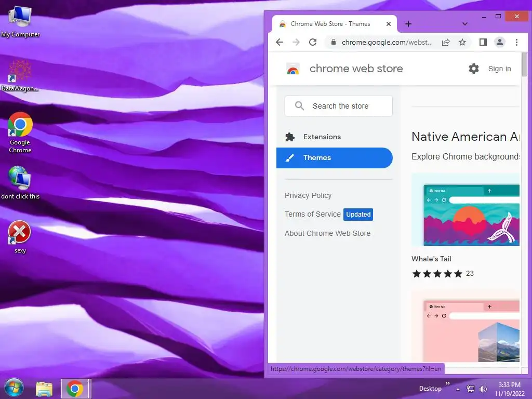Click the page vertical scrollbar thumb
The width and height of the screenshot is (532, 399).
pyautogui.click(x=525, y=64)
